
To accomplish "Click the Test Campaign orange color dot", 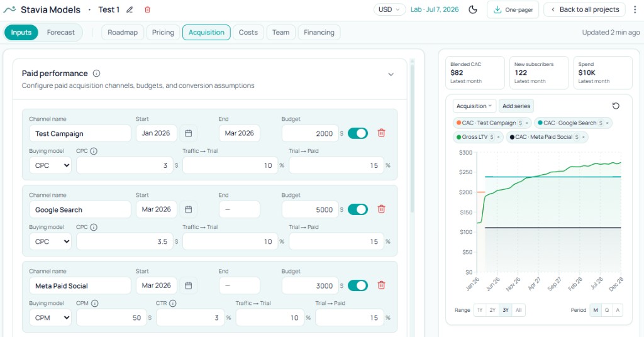I will pos(458,123).
